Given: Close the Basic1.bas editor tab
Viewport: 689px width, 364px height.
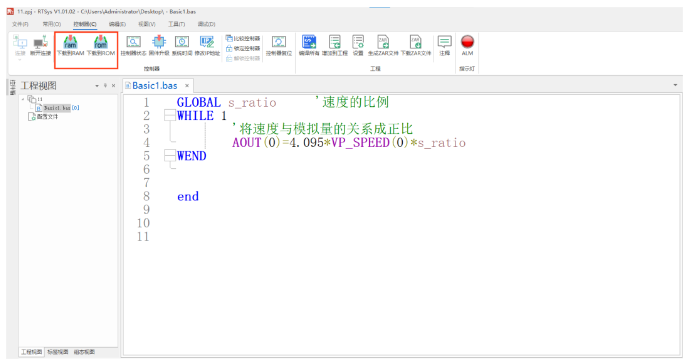Looking at the screenshot, I should tap(187, 86).
